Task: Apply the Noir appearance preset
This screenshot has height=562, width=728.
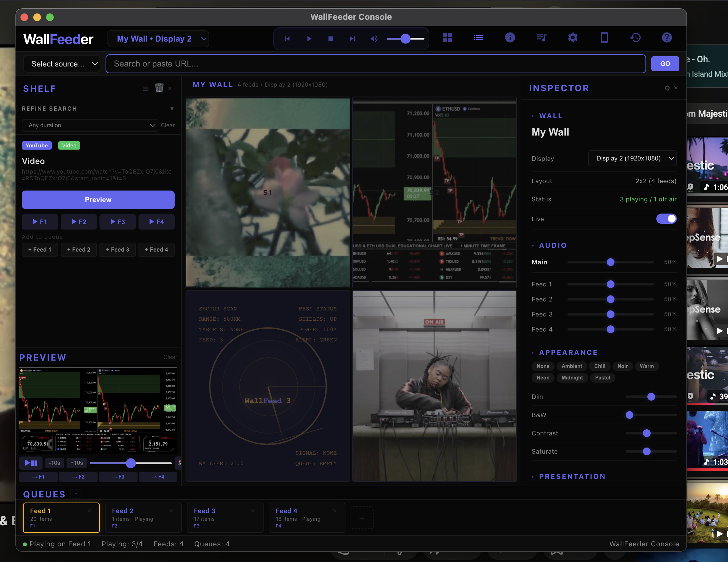Action: click(623, 366)
